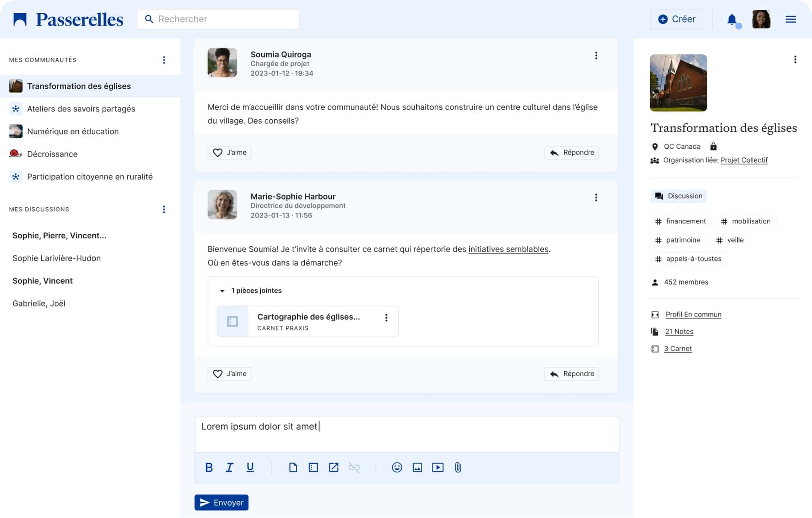The height and width of the screenshot is (518, 812).
Task: Open the options menu on Marie-Sophie's message
Action: [x=595, y=197]
